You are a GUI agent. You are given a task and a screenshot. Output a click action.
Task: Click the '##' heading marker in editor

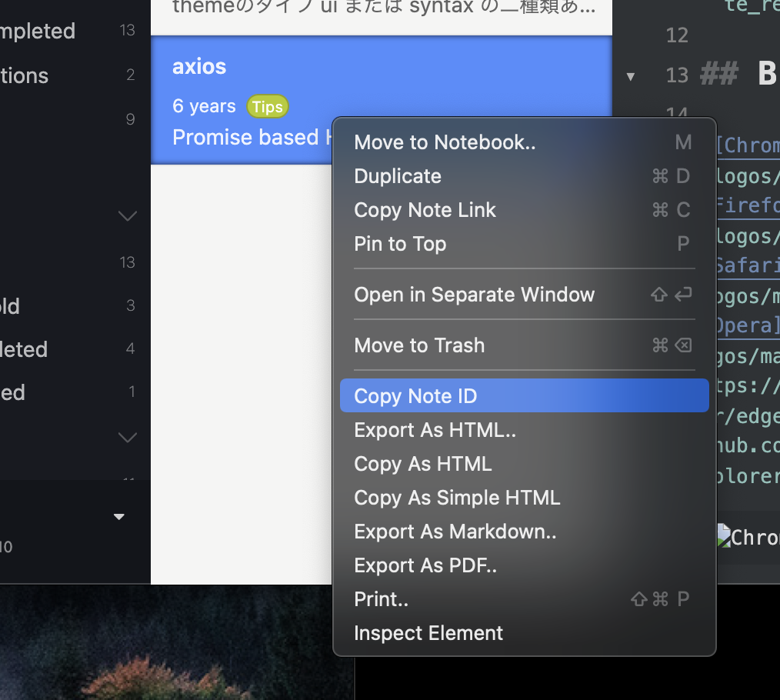718,74
